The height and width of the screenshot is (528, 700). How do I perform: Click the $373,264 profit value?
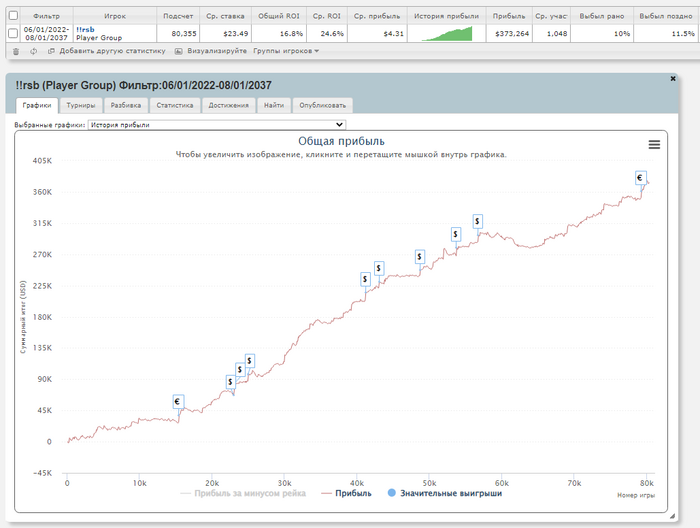[x=512, y=33]
